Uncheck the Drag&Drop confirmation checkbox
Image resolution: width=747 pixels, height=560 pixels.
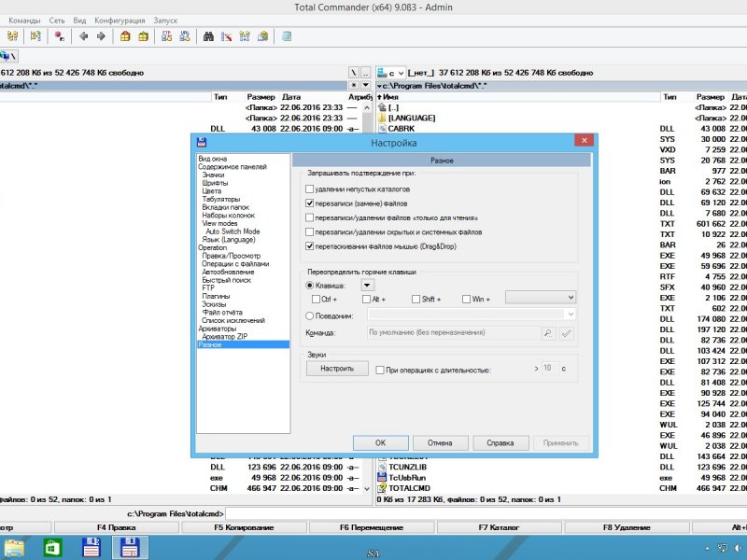310,246
